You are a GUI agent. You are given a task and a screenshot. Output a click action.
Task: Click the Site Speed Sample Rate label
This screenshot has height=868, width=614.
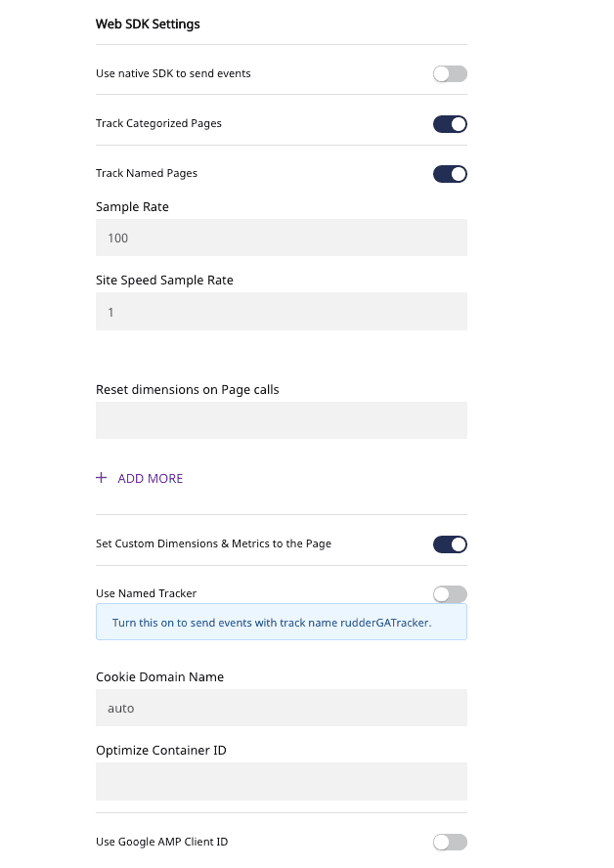pos(164,281)
